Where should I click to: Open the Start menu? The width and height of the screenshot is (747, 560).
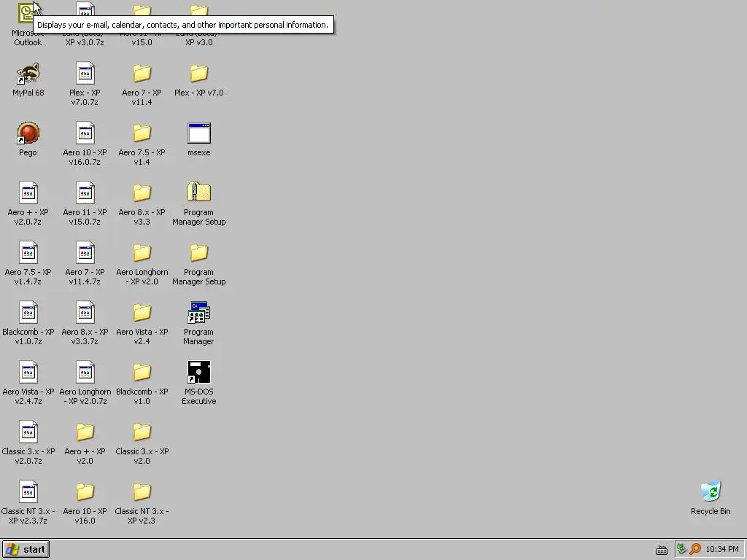coord(26,550)
